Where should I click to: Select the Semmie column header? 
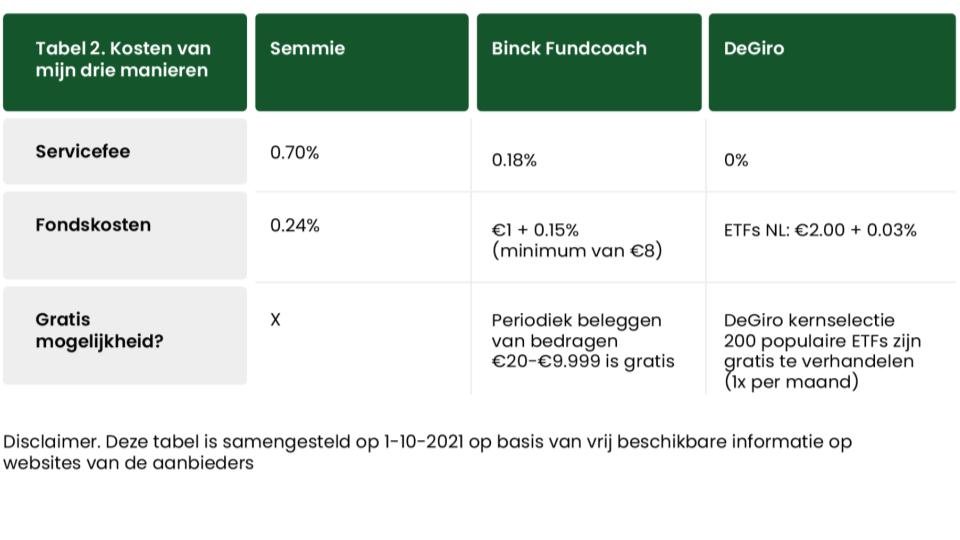(308, 49)
